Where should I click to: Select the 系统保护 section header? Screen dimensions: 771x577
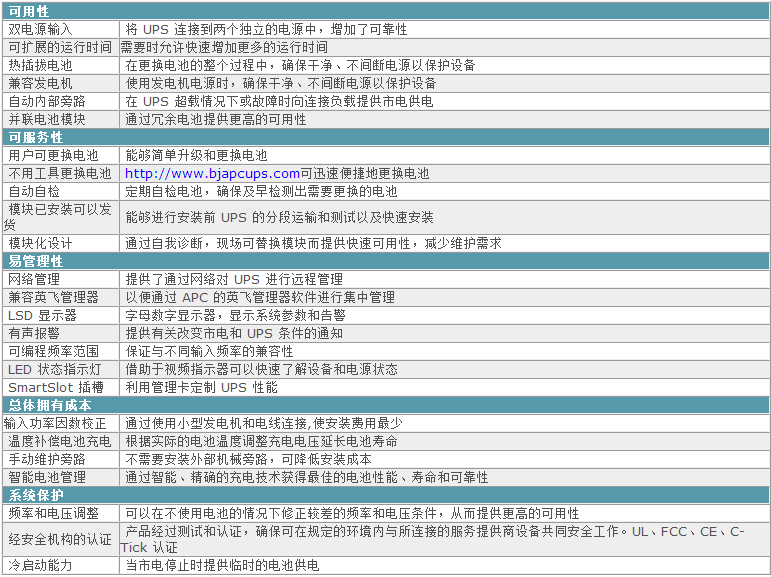(36, 495)
